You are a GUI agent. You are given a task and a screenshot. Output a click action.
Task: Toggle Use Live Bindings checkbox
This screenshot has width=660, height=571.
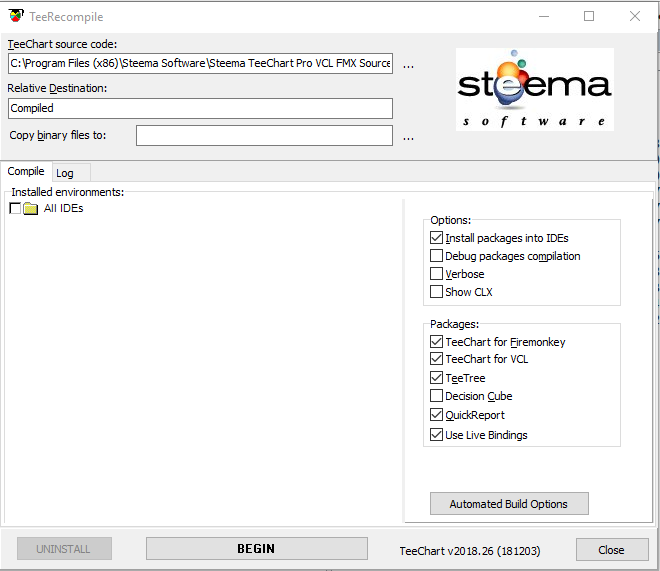tap(436, 435)
